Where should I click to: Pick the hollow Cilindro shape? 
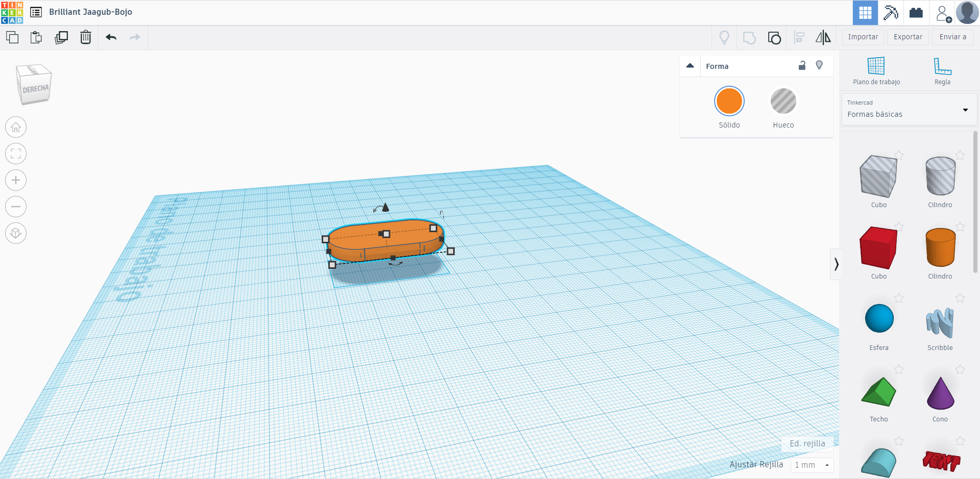[x=940, y=176]
